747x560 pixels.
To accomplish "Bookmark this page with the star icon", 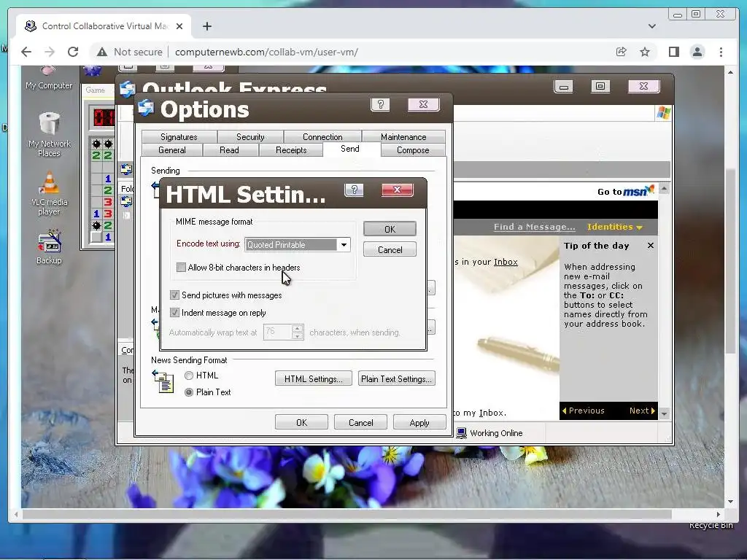I will pyautogui.click(x=645, y=52).
